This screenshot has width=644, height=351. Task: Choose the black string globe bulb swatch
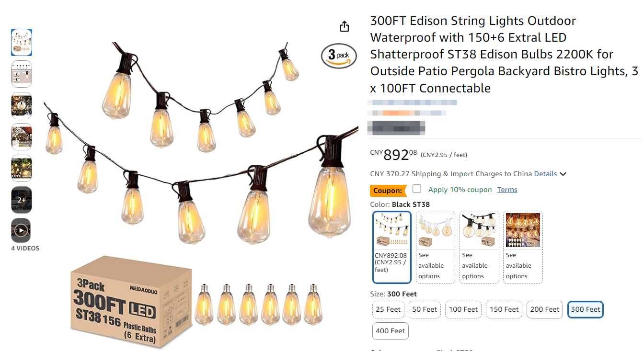pos(479,247)
